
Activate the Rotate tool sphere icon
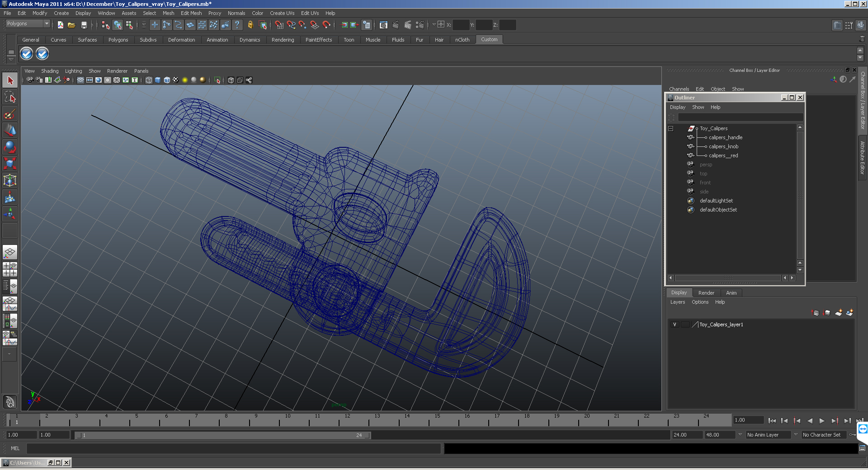tap(10, 147)
